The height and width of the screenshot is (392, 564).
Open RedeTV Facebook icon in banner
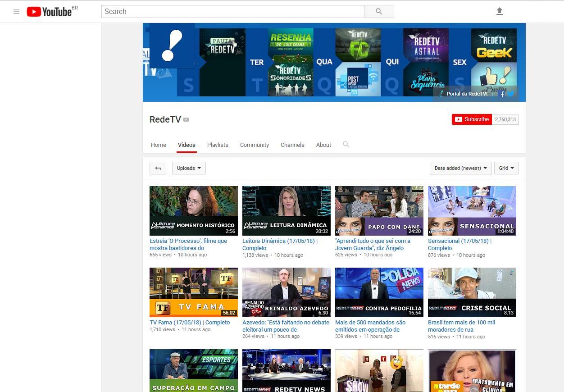pos(502,94)
